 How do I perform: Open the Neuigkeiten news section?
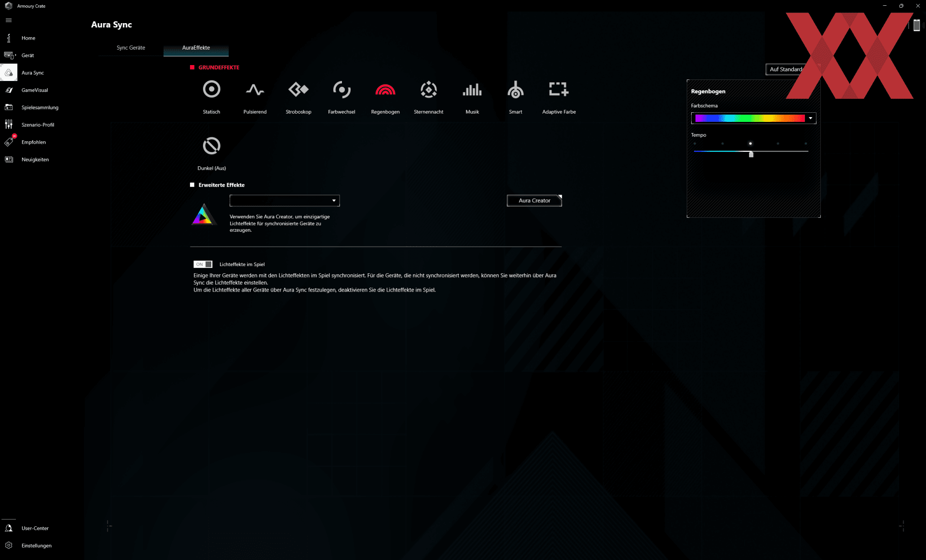[35, 160]
